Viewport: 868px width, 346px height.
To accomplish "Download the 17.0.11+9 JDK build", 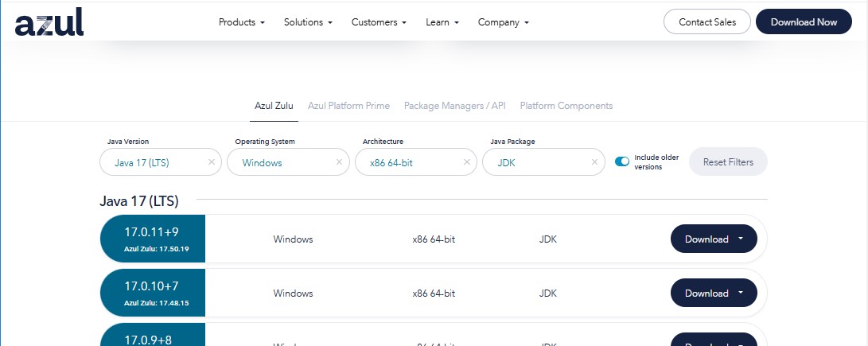I will coord(714,239).
